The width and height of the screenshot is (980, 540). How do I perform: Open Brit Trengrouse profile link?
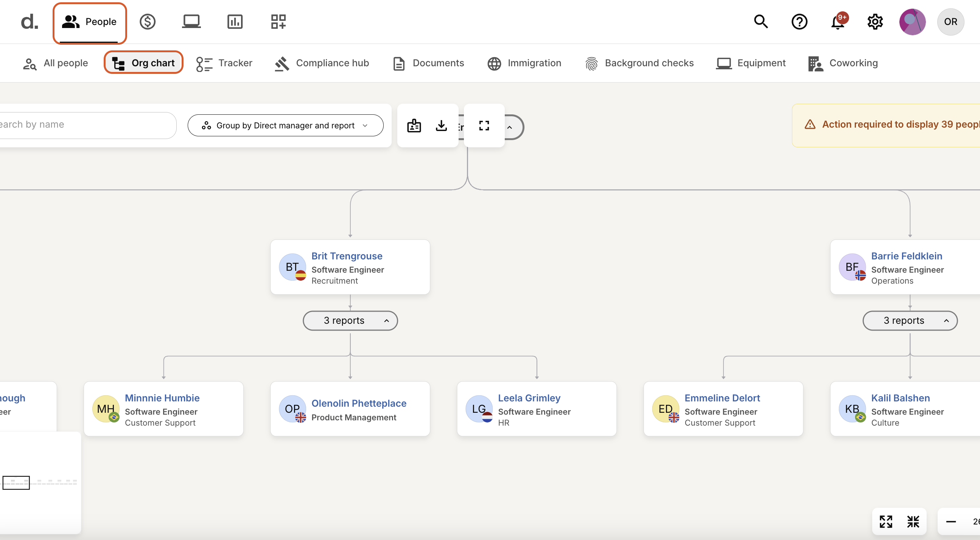(x=347, y=256)
